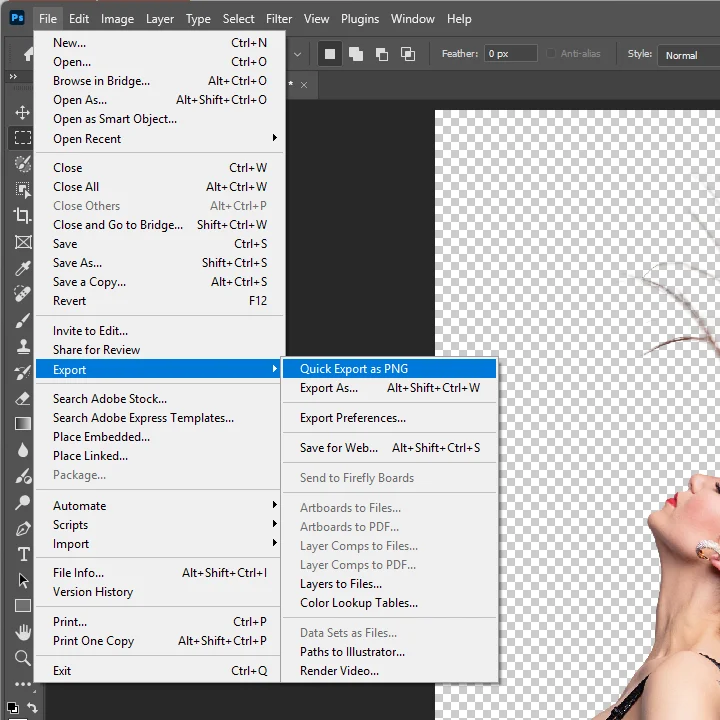720x720 pixels.
Task: Select the Rectangular Marquee tool
Action: coord(22,137)
